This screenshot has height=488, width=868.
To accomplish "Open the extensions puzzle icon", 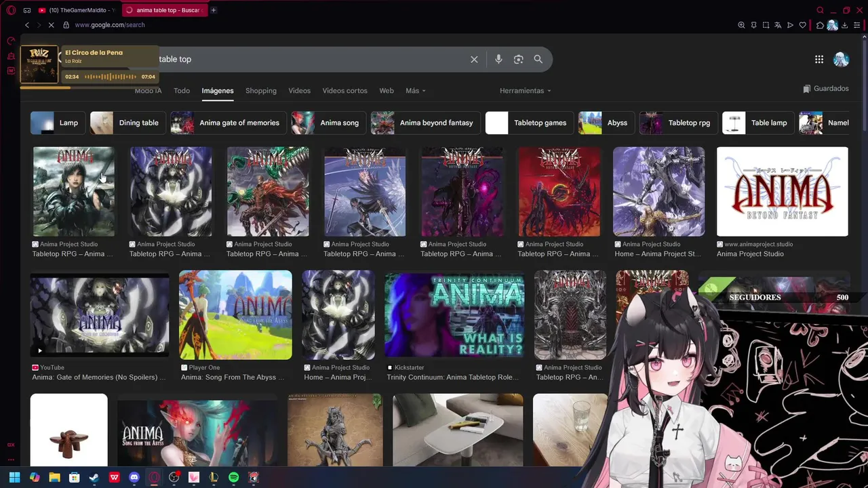I will point(820,25).
